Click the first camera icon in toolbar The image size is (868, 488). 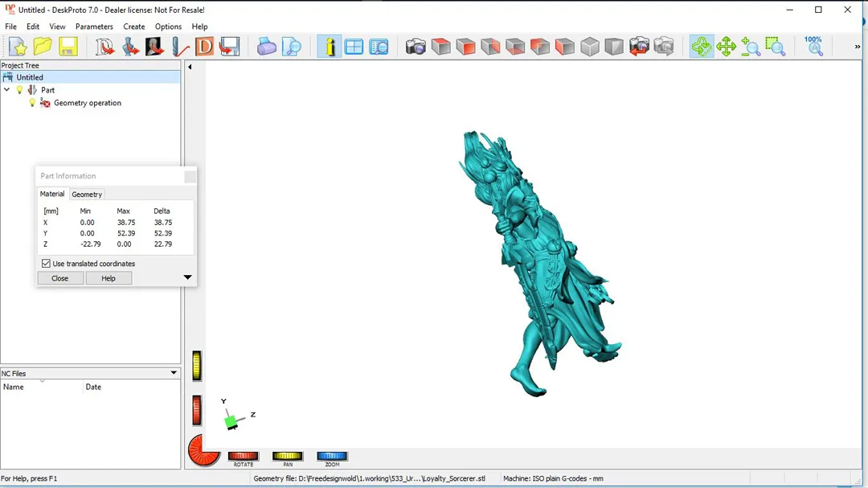point(416,47)
